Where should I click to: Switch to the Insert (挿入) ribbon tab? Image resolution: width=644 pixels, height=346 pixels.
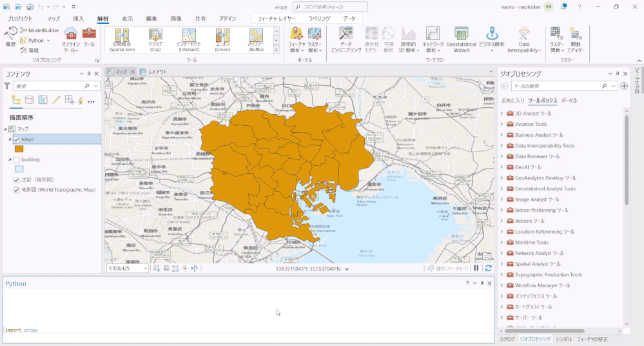(x=78, y=19)
